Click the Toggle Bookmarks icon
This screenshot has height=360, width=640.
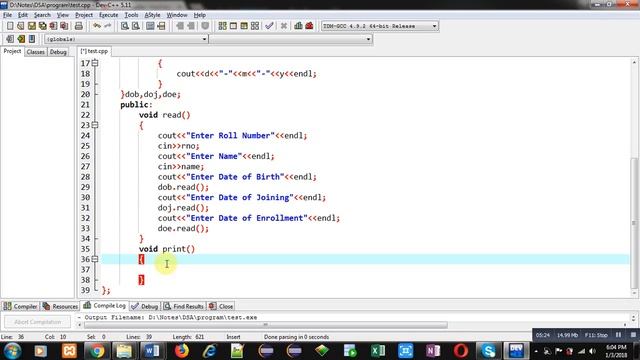click(21, 39)
